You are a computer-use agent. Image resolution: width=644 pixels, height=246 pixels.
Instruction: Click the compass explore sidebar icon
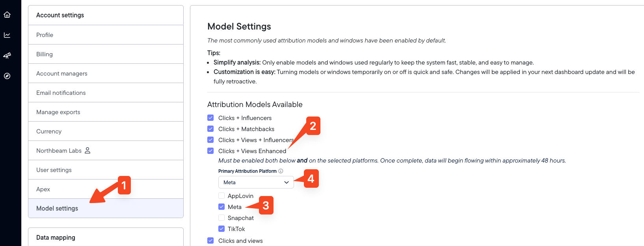7,76
